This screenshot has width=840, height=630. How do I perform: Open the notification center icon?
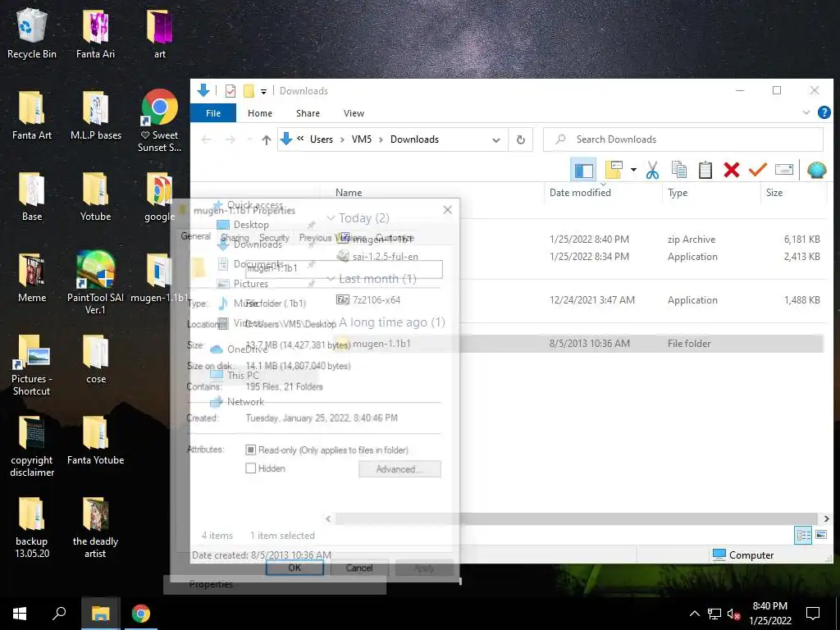pyautogui.click(x=813, y=614)
